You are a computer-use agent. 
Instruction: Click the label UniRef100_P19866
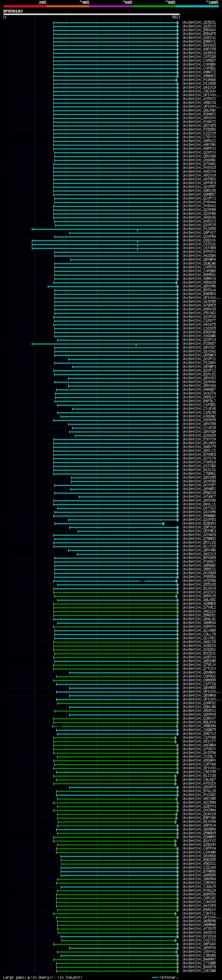[199, 80]
